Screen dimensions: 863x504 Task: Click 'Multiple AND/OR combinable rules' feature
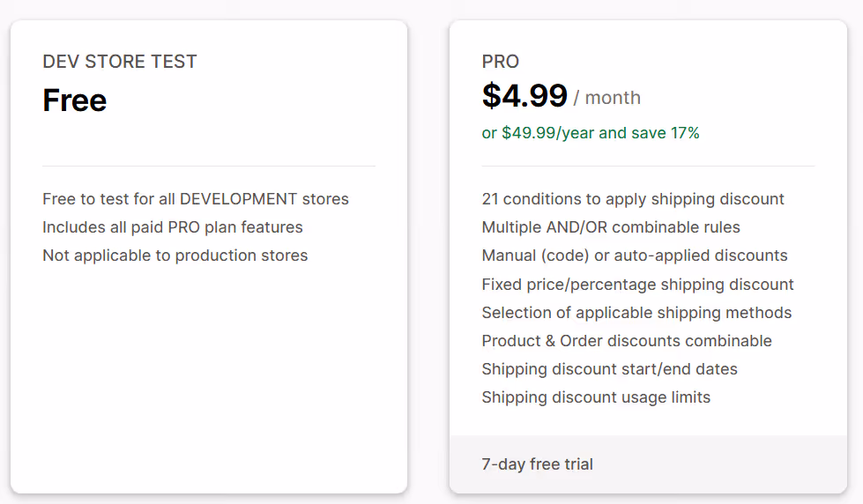click(611, 227)
